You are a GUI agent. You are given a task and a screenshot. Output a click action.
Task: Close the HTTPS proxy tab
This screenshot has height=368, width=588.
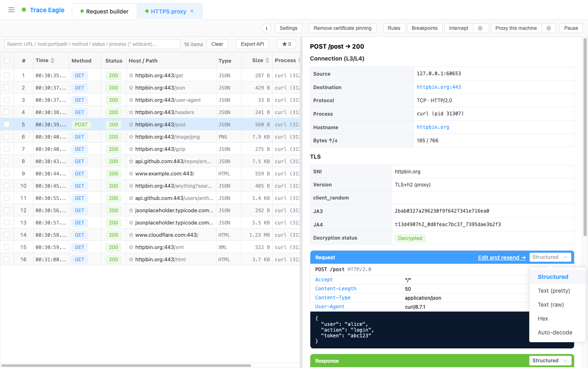pyautogui.click(x=192, y=11)
